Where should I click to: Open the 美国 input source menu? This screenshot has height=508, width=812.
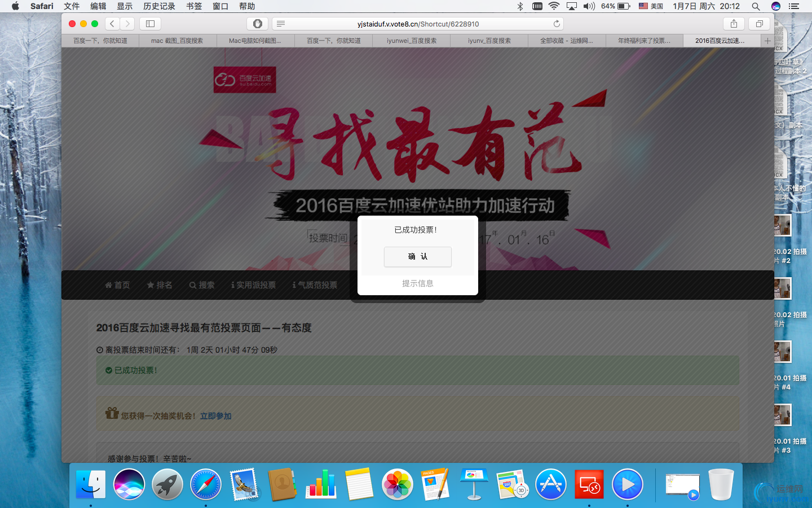651,6
